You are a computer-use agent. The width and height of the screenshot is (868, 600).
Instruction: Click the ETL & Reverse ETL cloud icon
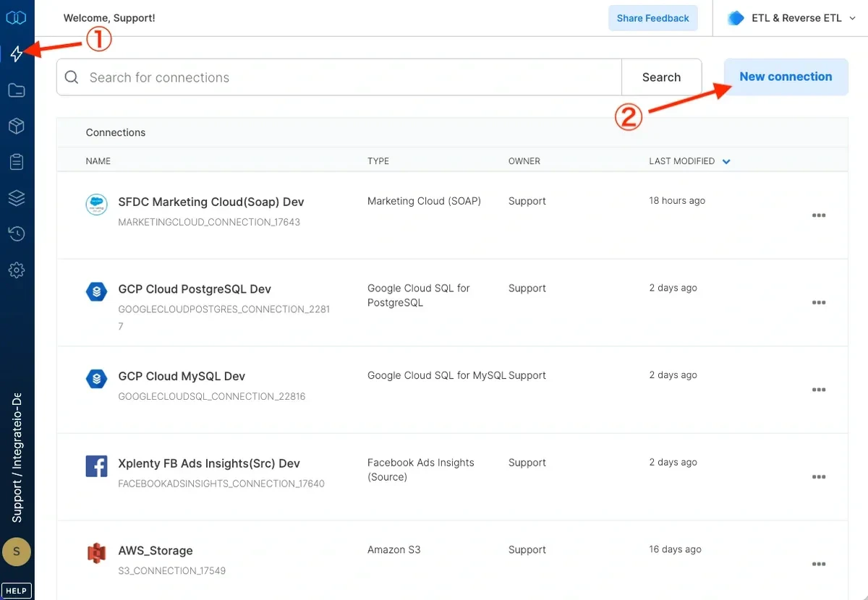coord(736,18)
